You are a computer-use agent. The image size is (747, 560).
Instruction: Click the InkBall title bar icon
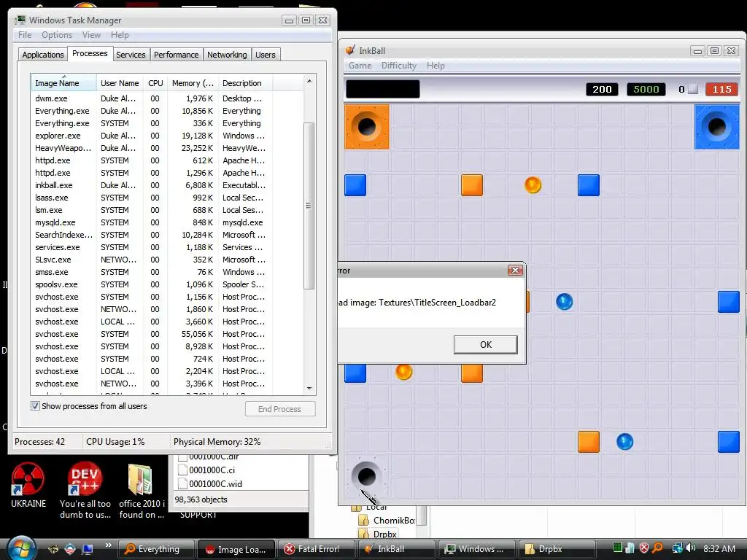351,50
